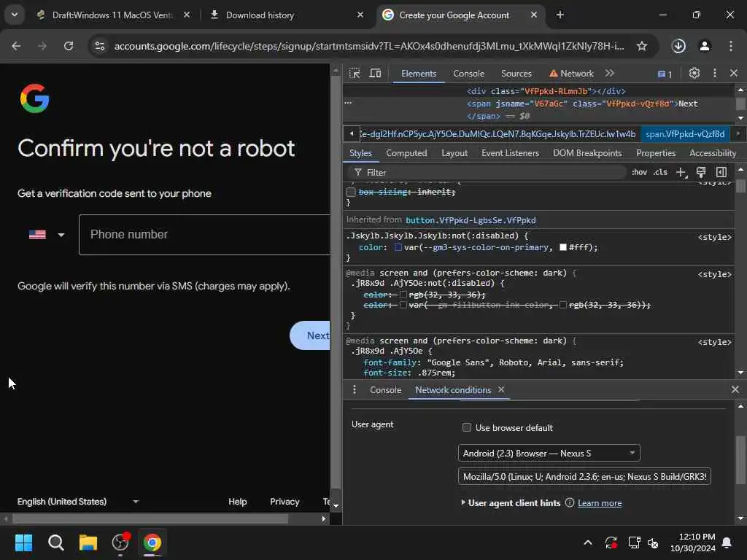Screen dimensions: 747x560
Task: Enable the box-sizing: inherit property checkbox
Action: (x=351, y=192)
